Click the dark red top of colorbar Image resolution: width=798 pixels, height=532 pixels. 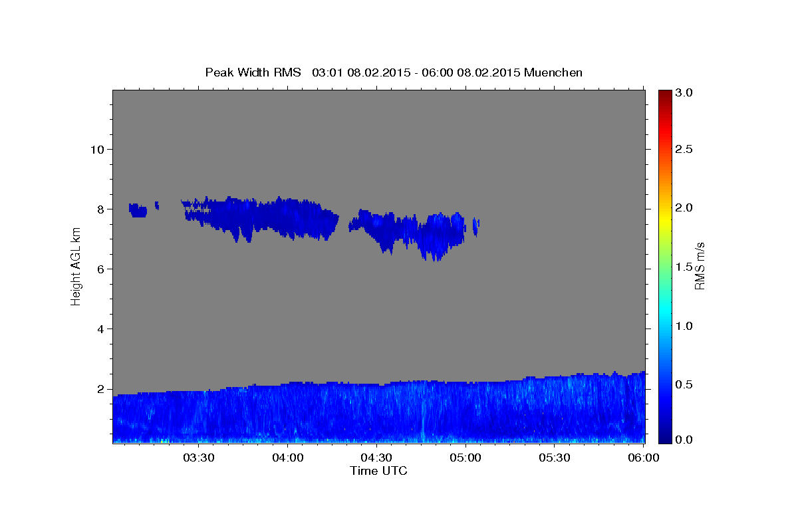point(664,94)
